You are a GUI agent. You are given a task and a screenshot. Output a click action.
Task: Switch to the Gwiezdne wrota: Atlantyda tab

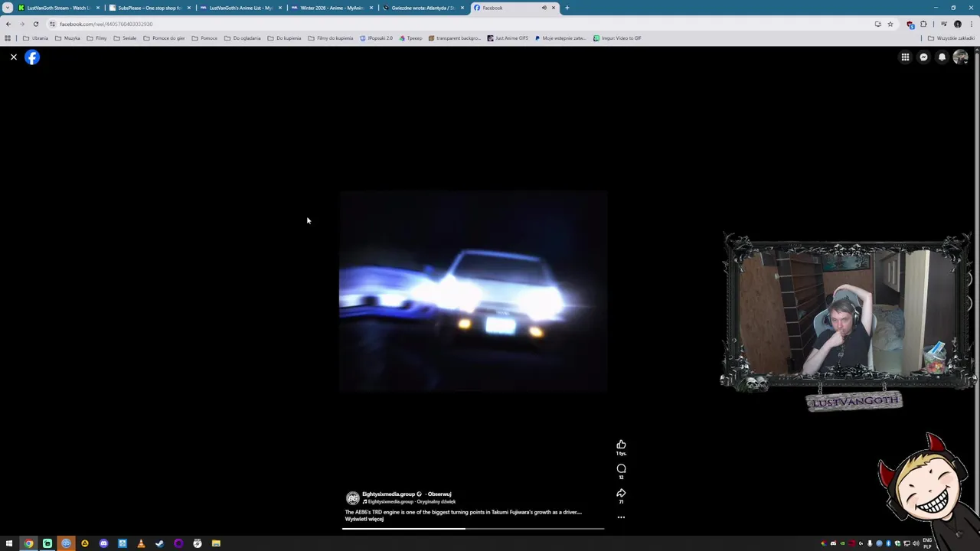coord(423,8)
